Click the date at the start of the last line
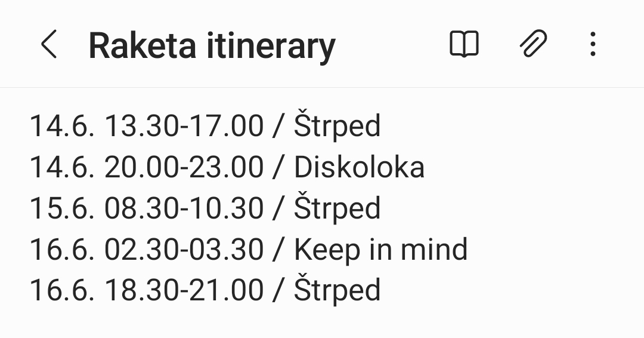 62,290
